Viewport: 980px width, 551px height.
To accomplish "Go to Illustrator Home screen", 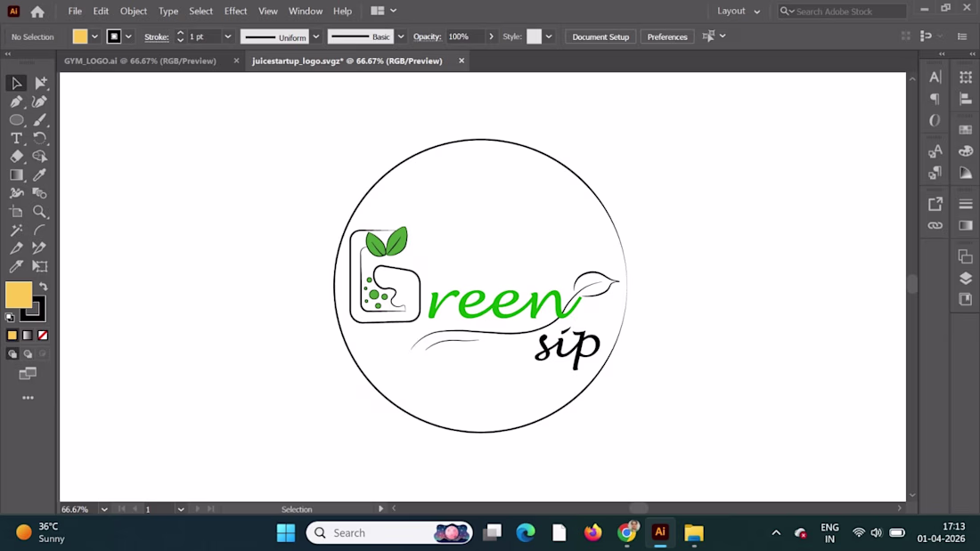I will [x=37, y=12].
